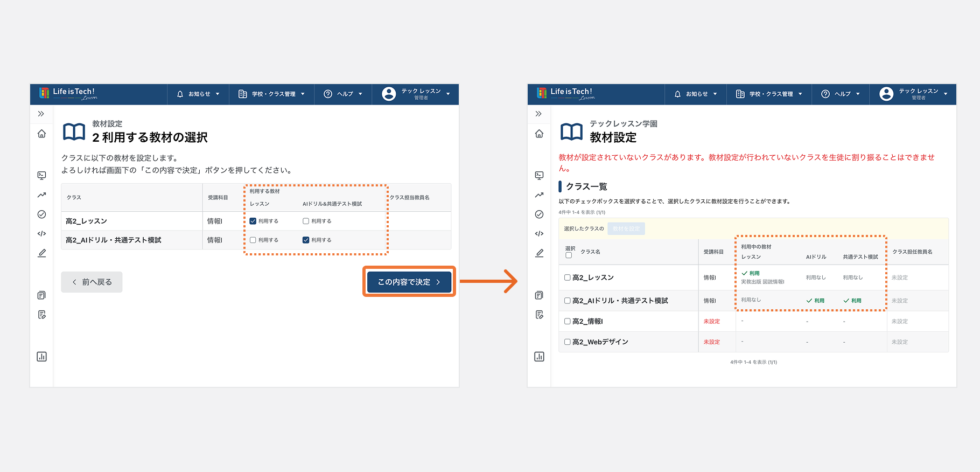Open the trend arrow icon in the クラス一覧 window sidebar

(539, 195)
